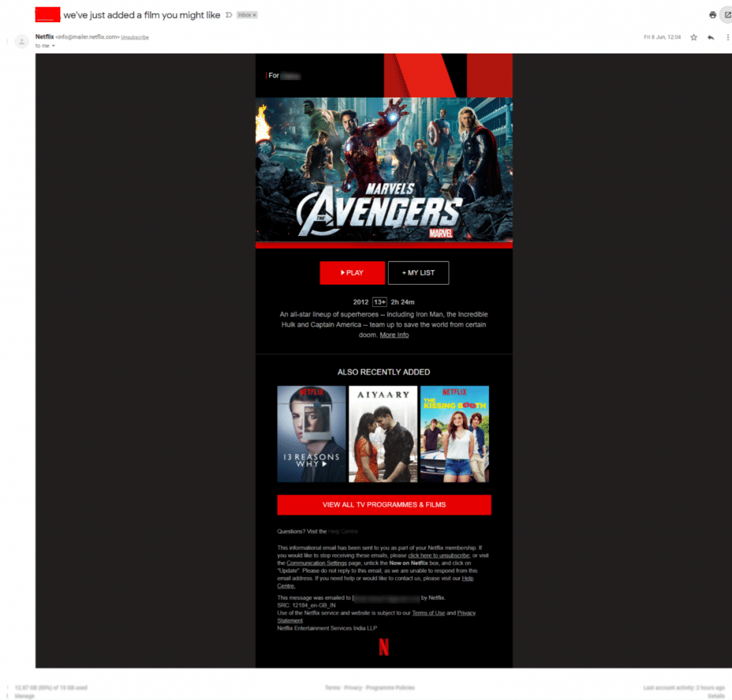
Task: Remove the Inbox label with its x
Action: click(254, 15)
